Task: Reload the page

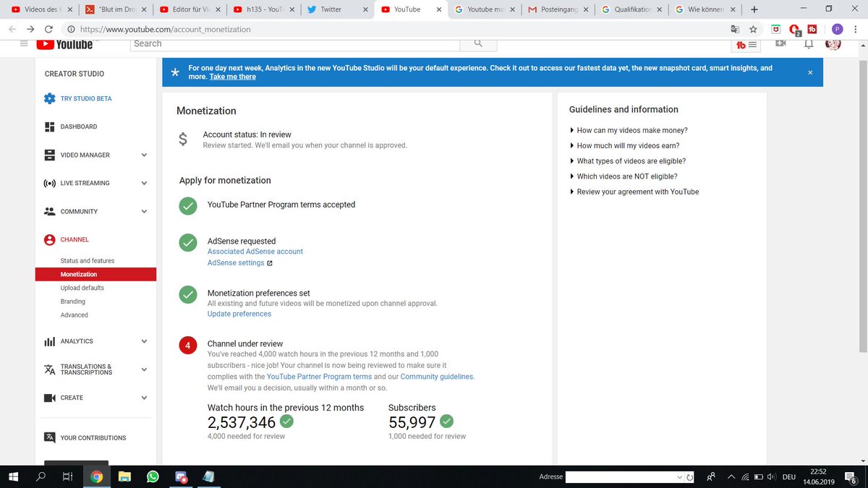Action: 48,30
